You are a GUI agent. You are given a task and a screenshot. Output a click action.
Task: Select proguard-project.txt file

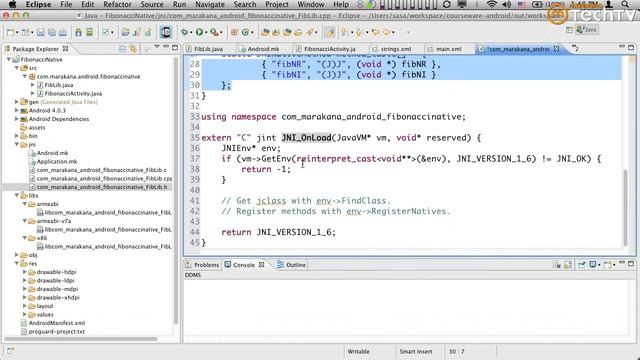pyautogui.click(x=57, y=331)
